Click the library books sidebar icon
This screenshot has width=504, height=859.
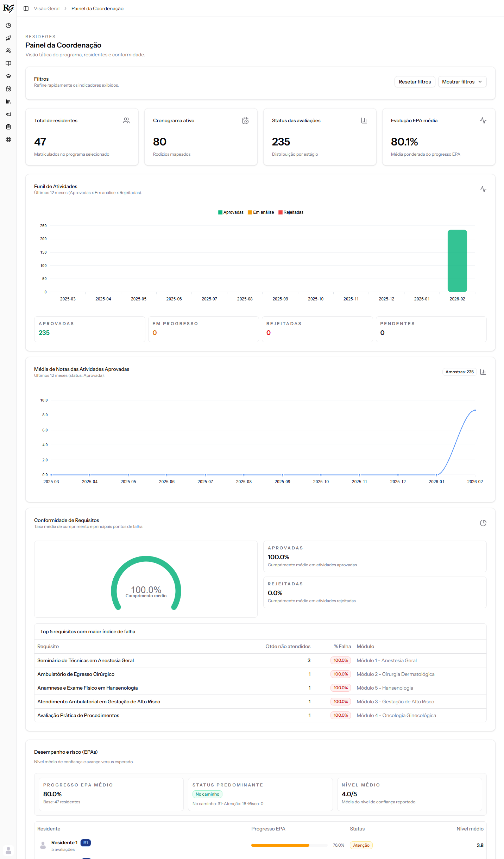(8, 101)
